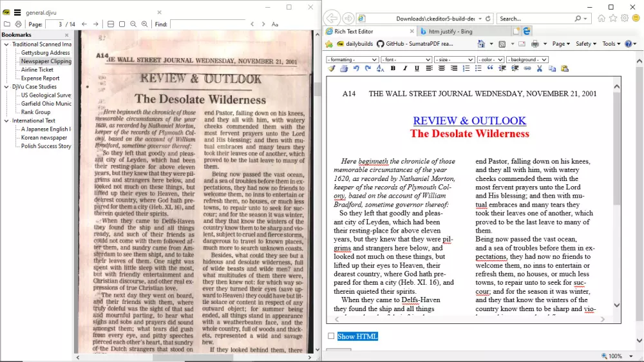
Task: Toggle match case in SumatraPDF find bar
Action: point(275,24)
